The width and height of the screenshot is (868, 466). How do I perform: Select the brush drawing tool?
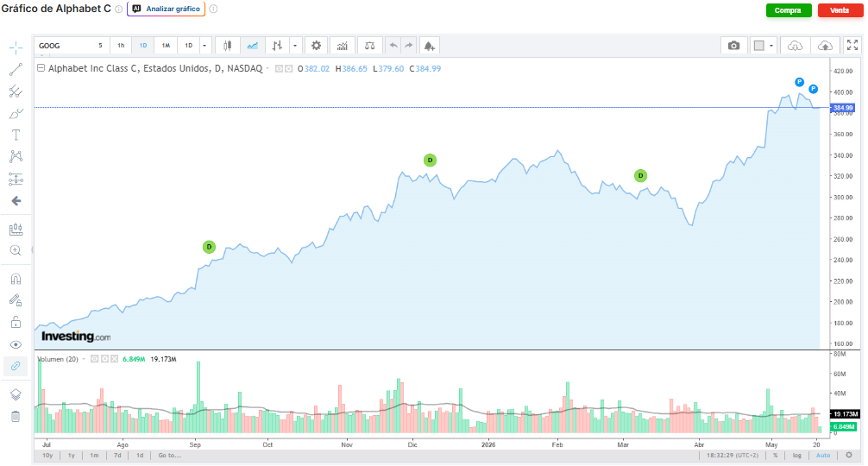16,113
